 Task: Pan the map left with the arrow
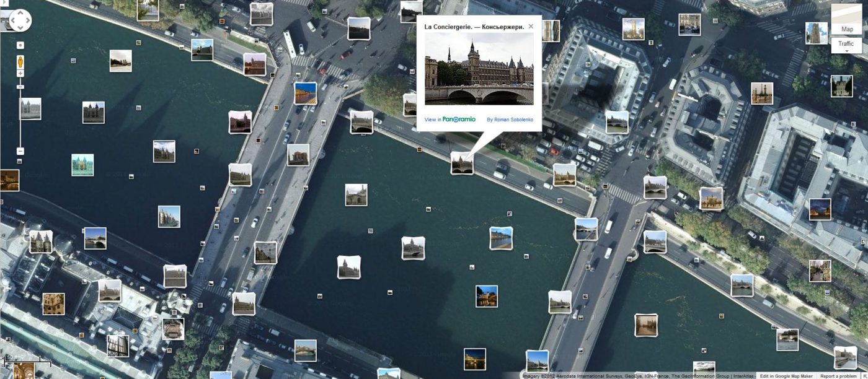coord(12,20)
